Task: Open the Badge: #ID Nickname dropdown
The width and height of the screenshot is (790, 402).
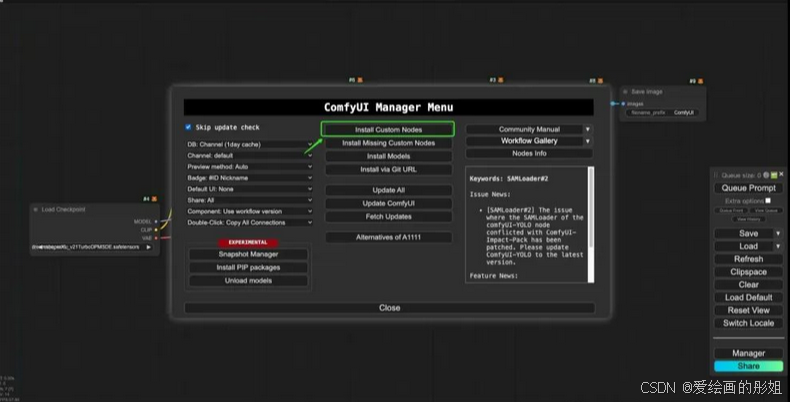Action: pos(249,178)
